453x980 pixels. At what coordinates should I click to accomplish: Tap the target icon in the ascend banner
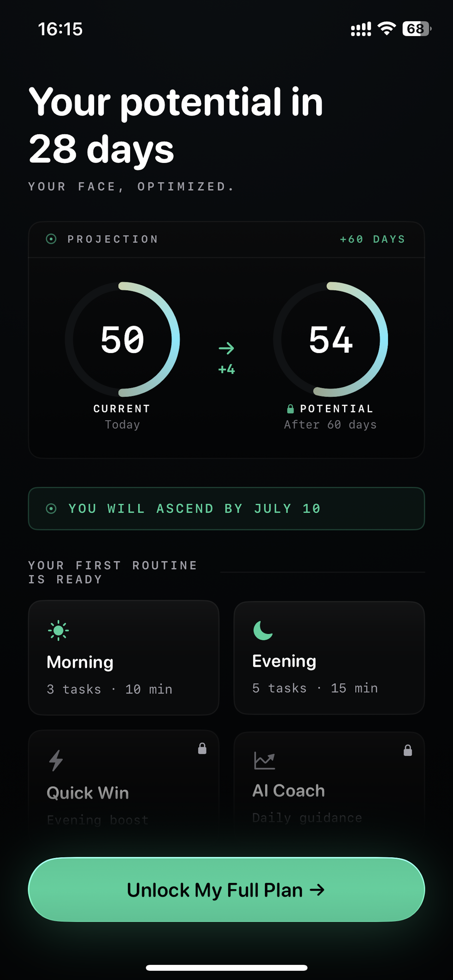pos(51,509)
